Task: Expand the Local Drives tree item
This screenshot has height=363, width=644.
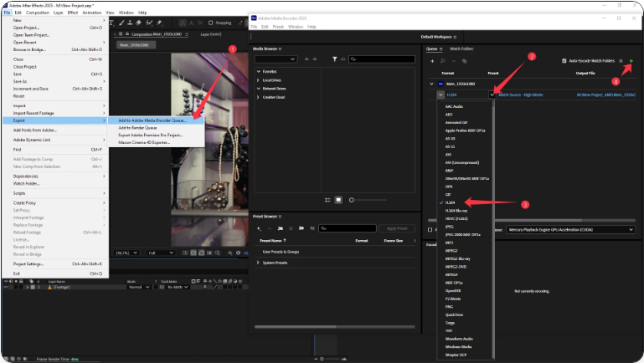Action: point(259,79)
